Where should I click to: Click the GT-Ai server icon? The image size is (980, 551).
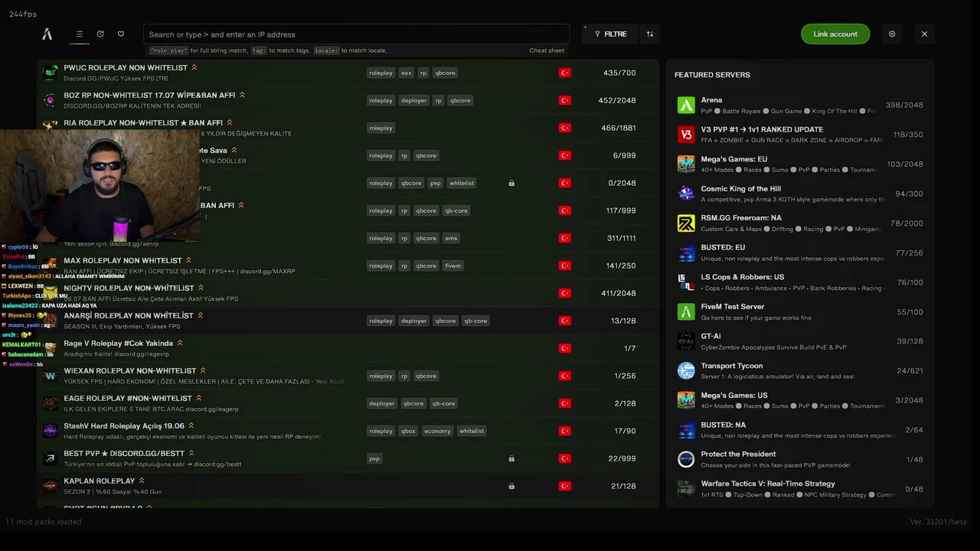point(686,341)
